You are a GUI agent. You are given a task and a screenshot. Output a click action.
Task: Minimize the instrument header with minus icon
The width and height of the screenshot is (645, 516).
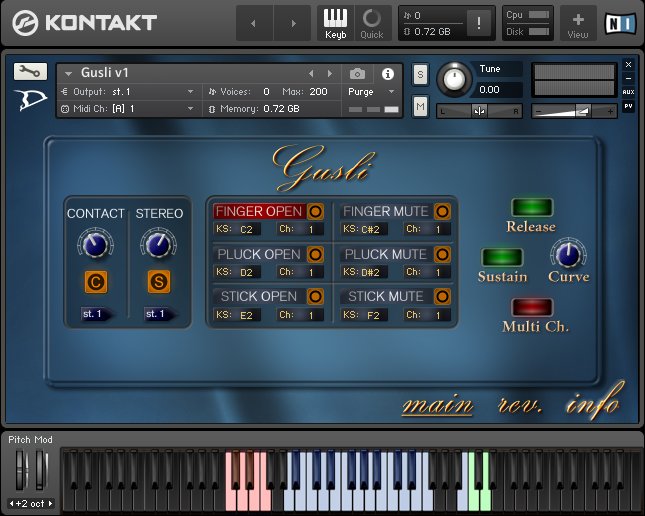coord(628,78)
